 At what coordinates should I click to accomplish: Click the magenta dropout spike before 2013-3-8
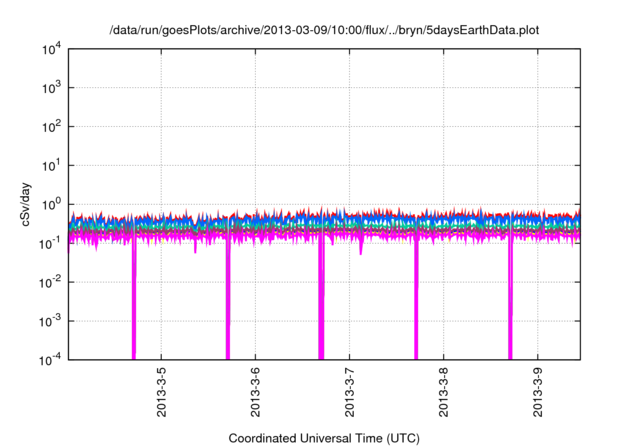coord(416,300)
